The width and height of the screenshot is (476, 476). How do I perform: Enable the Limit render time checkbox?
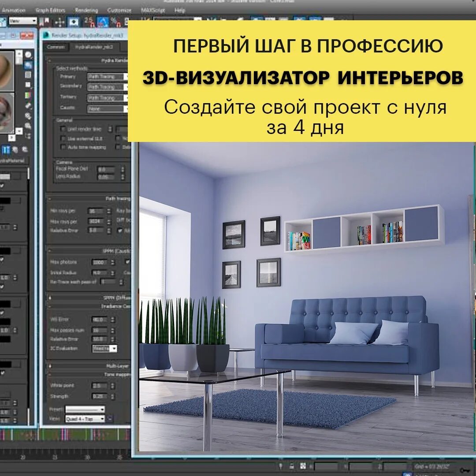pos(63,129)
